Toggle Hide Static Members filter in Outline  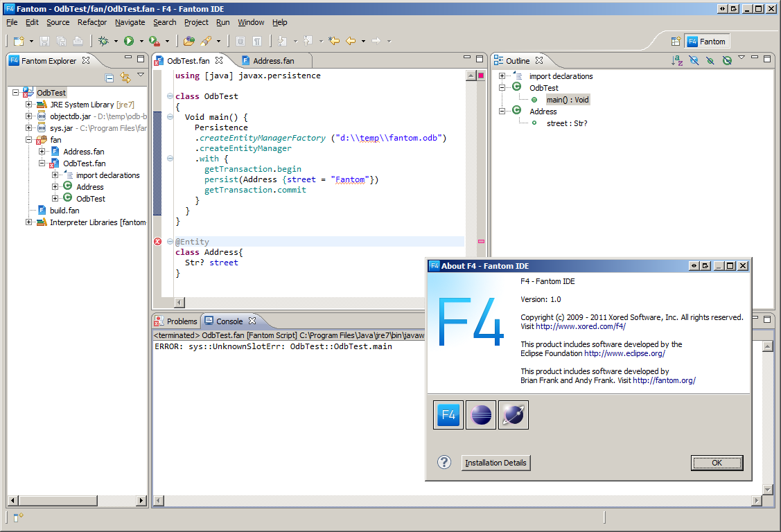click(x=710, y=60)
